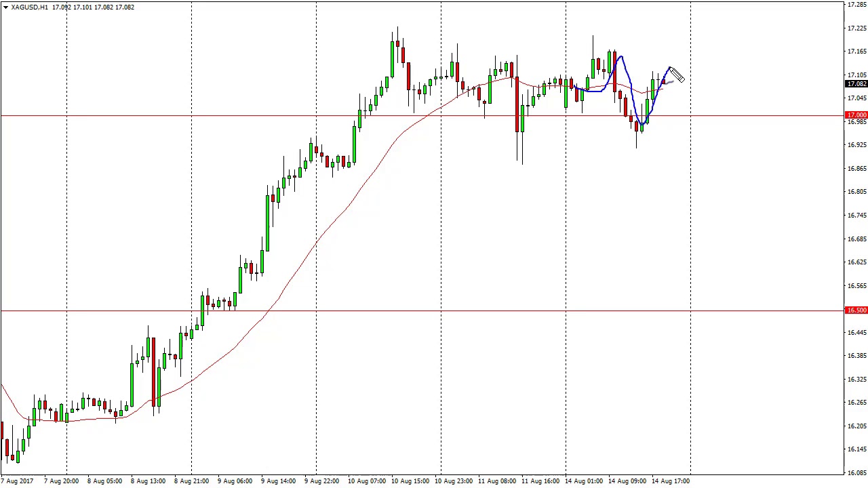
Task: Click the 8 Aug 05:00 time label
Action: (104, 482)
